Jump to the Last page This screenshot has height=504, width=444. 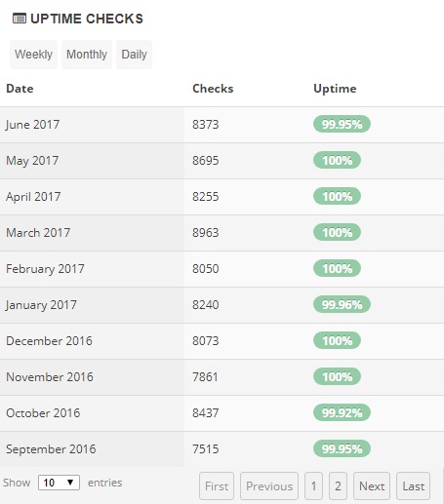(x=414, y=486)
